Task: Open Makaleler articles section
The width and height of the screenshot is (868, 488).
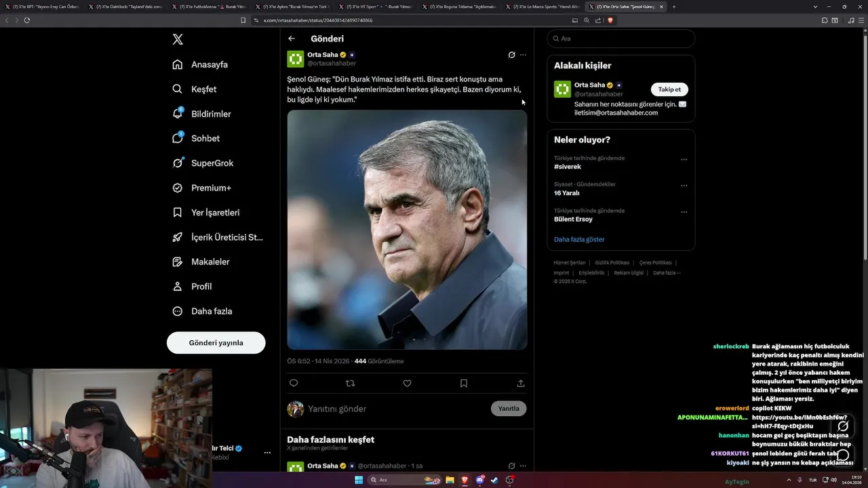Action: pyautogui.click(x=201, y=262)
